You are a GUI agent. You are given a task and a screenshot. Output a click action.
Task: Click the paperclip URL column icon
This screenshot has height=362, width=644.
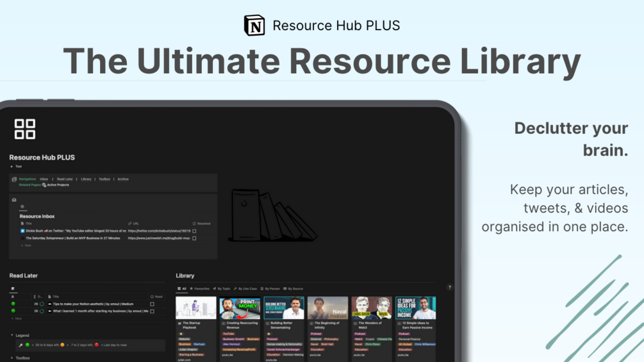130,224
